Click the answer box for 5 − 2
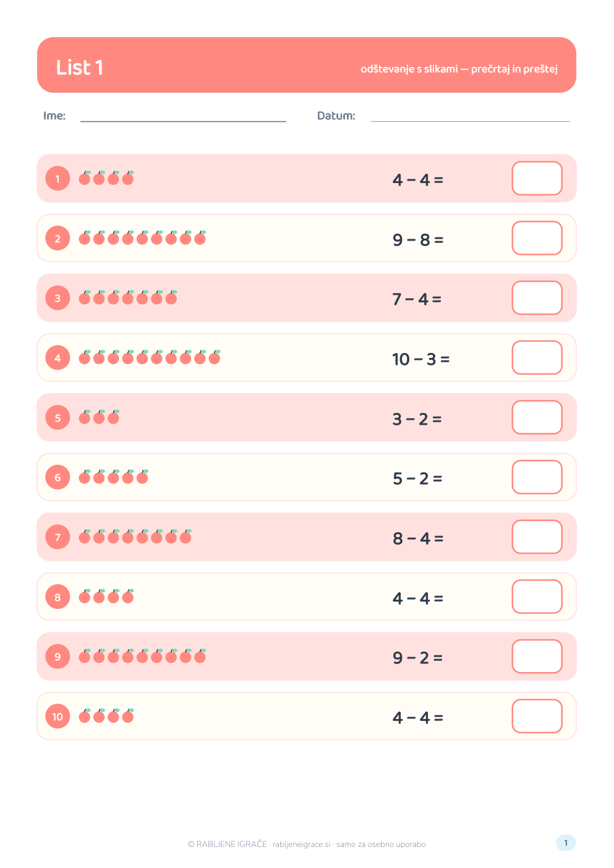The height and width of the screenshot is (868, 614). (x=537, y=477)
